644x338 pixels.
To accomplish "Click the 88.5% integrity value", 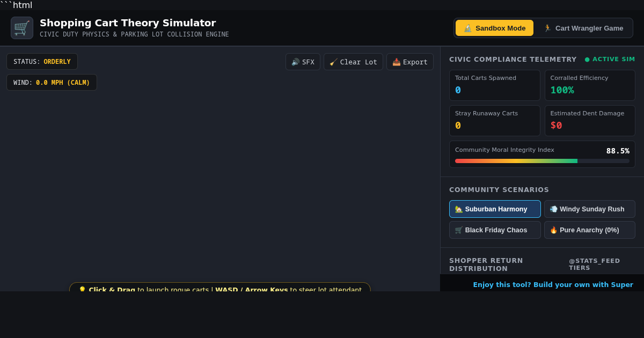I will tap(618, 151).
